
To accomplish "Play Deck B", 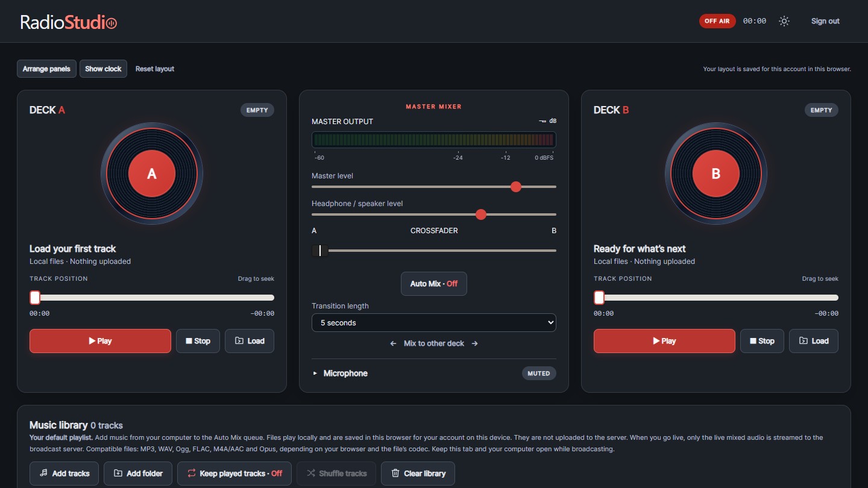I will (664, 341).
